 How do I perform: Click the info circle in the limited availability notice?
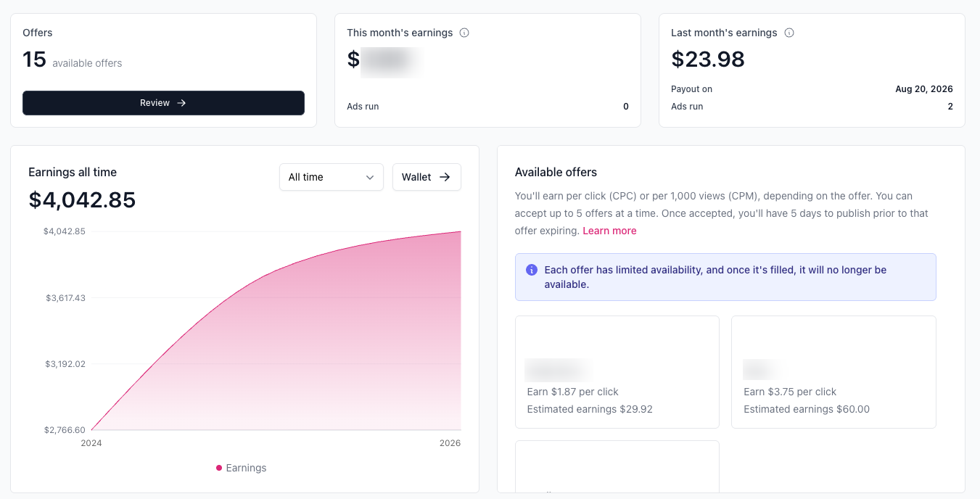pyautogui.click(x=531, y=270)
